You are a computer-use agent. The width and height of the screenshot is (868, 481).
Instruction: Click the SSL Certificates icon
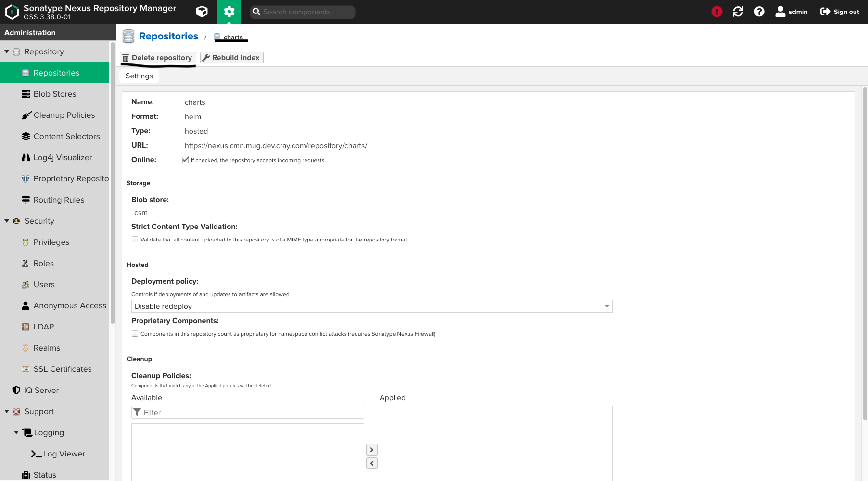[26, 369]
